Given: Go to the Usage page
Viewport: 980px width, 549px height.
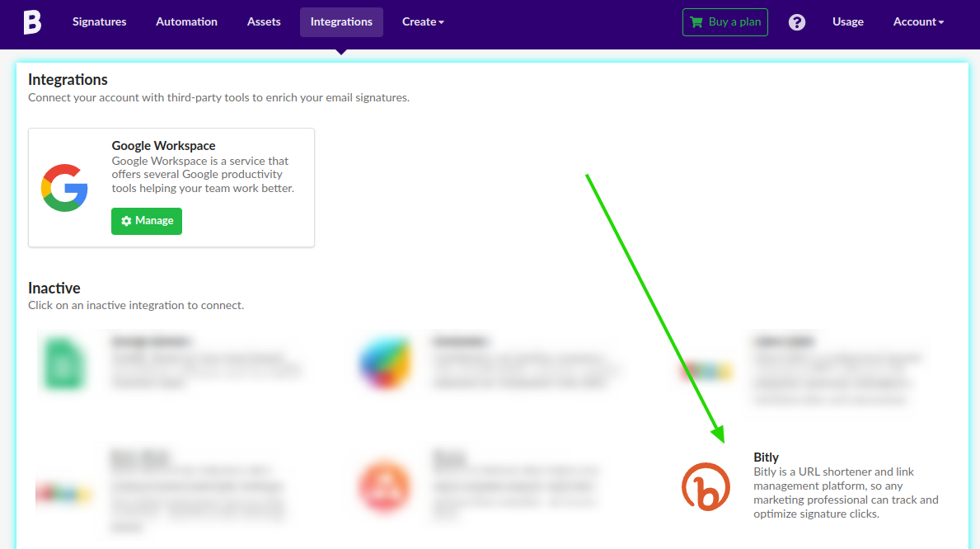Looking at the screenshot, I should pyautogui.click(x=848, y=21).
